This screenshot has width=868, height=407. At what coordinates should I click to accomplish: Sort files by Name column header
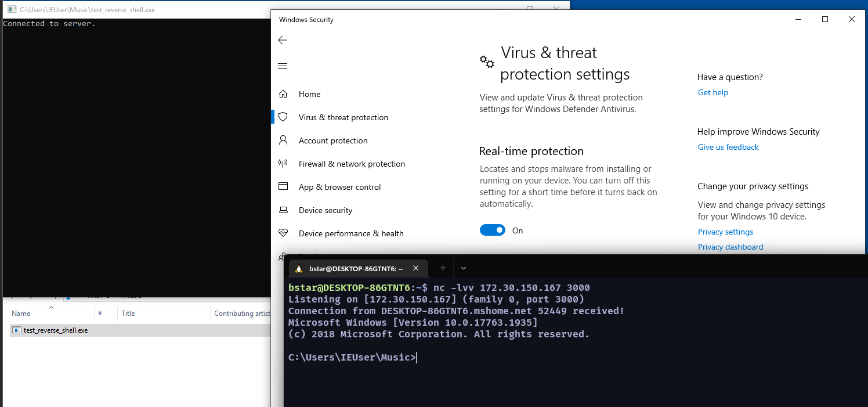(x=21, y=313)
